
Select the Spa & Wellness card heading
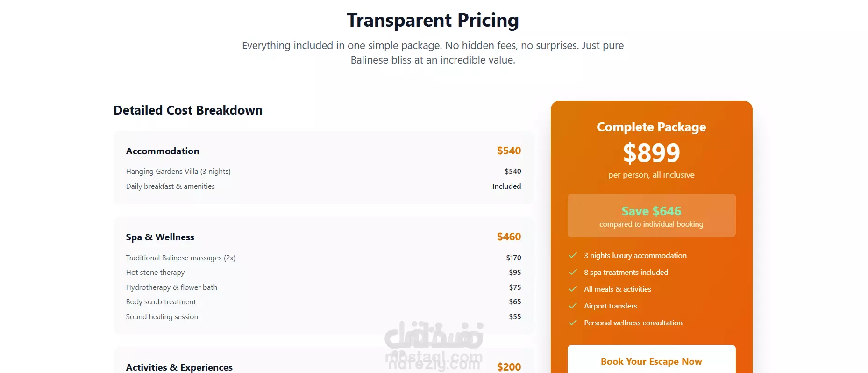pos(160,237)
